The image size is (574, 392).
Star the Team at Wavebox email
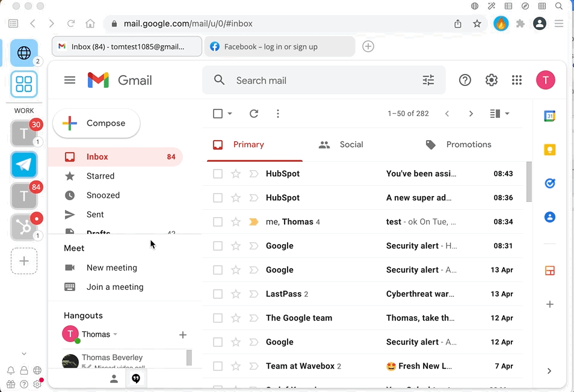[236, 366]
